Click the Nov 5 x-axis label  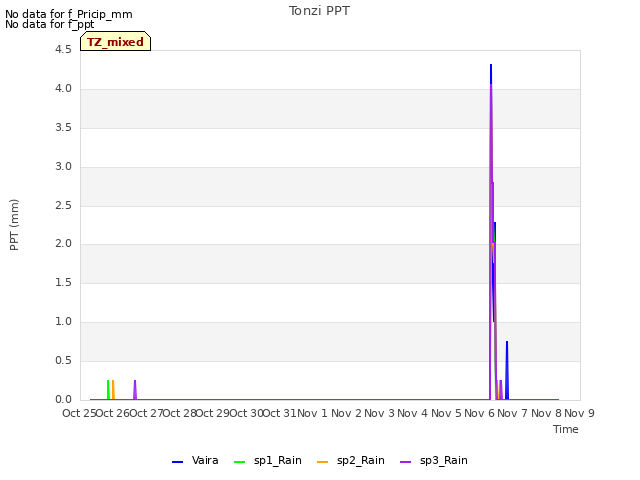click(446, 413)
